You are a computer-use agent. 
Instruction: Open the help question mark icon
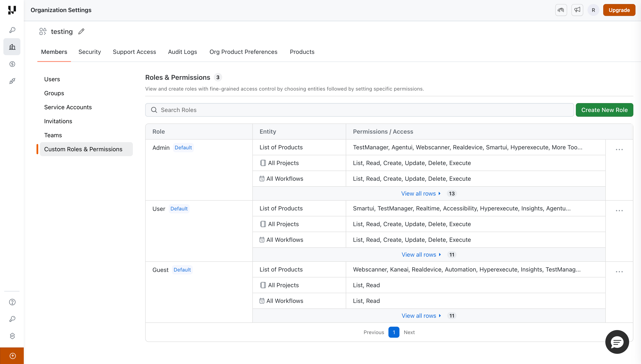tap(12, 302)
